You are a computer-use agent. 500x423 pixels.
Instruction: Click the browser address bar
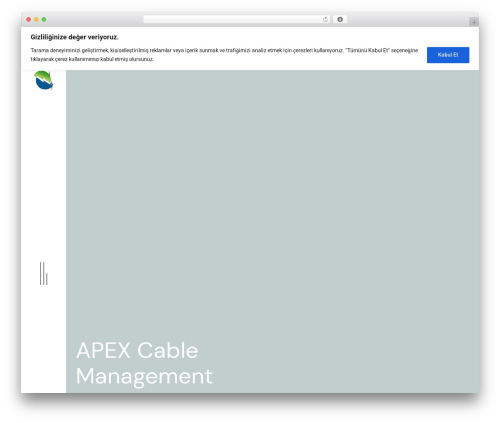pyautogui.click(x=237, y=20)
